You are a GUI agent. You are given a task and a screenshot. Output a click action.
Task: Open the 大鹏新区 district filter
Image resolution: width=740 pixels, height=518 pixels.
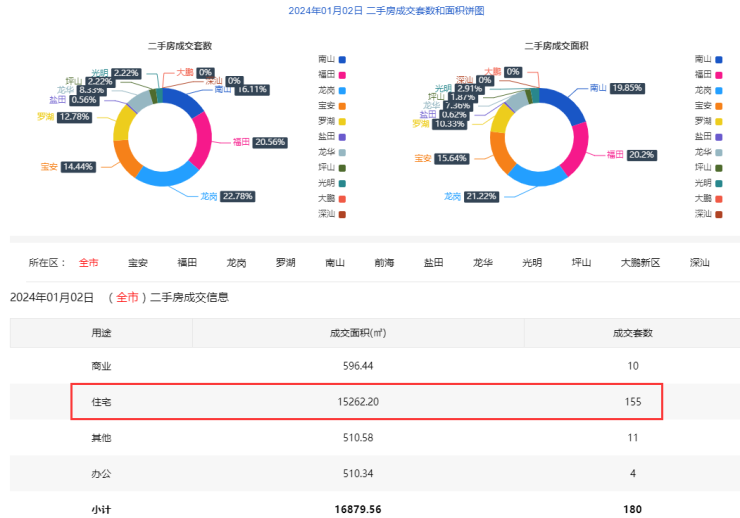pos(640,263)
